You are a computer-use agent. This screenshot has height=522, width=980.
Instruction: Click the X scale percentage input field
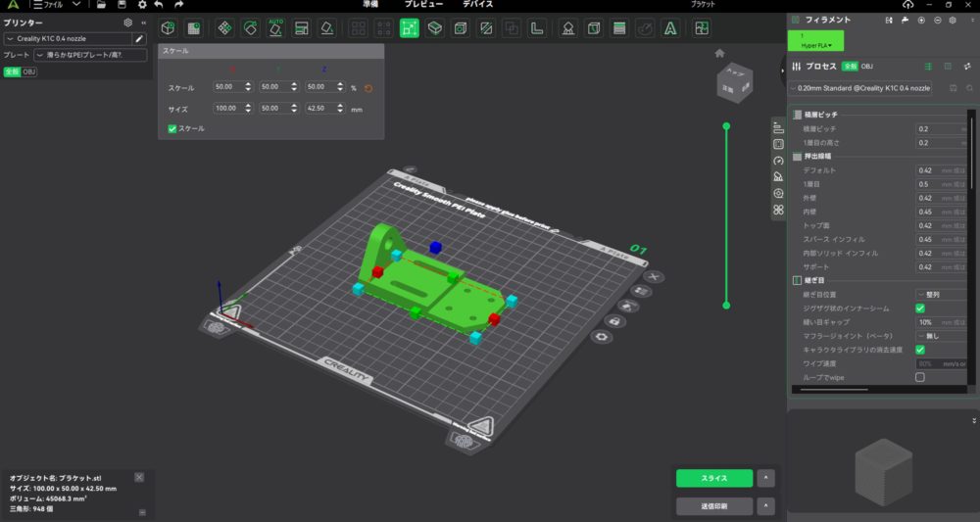click(x=231, y=87)
